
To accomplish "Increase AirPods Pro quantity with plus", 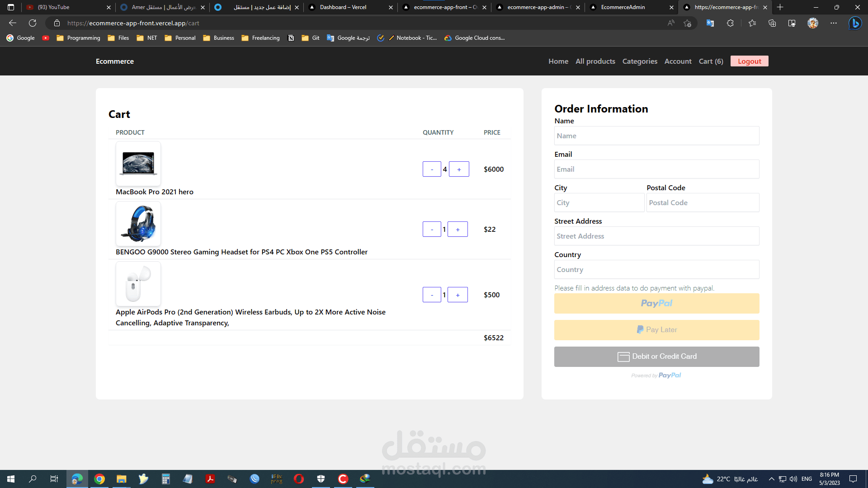I will coord(458,295).
